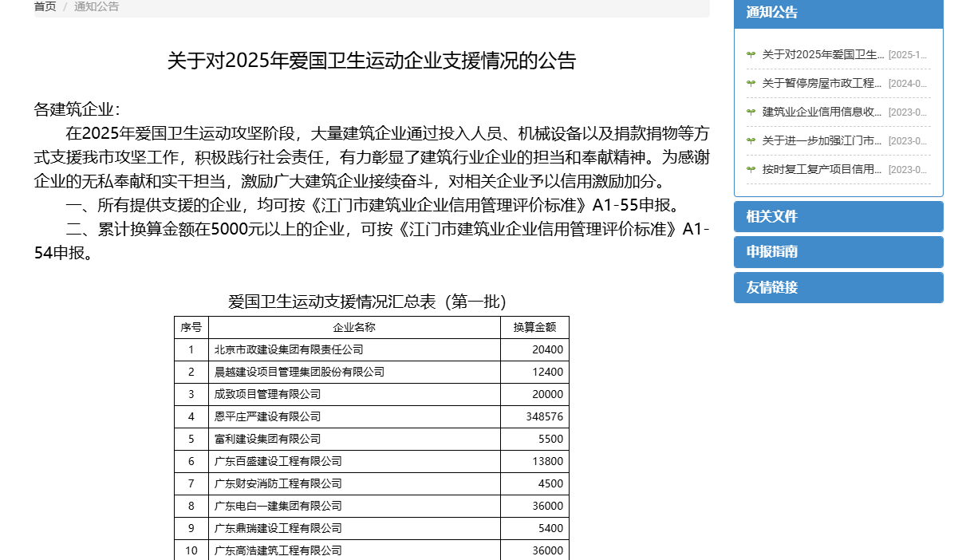Click sprout icon beside 关于对2025年爱国卫生 notice
The image size is (958, 560).
pos(751,54)
